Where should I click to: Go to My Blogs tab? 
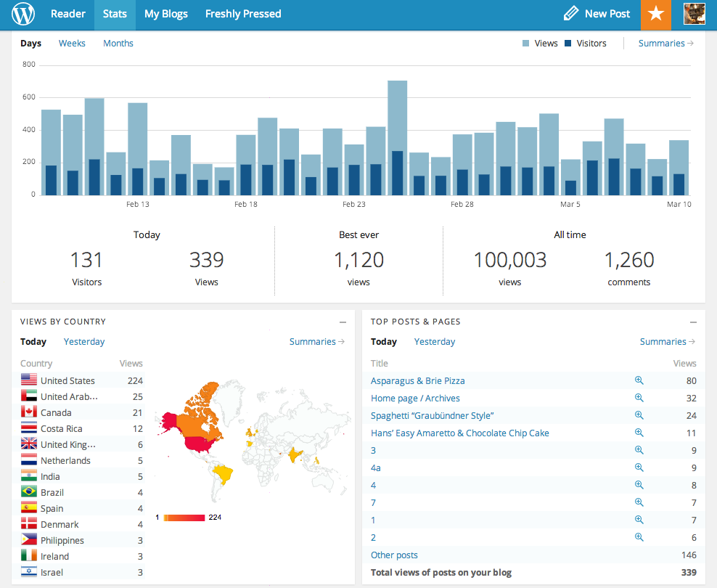pyautogui.click(x=165, y=14)
